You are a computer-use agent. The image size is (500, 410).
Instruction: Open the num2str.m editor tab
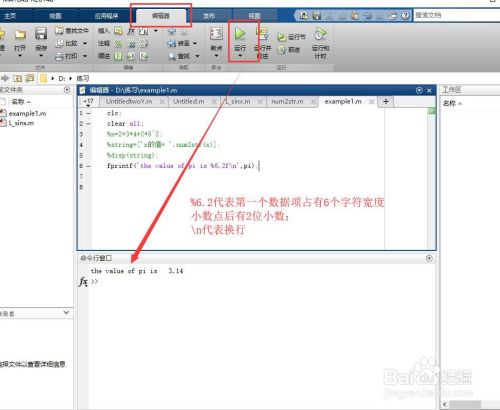[x=287, y=101]
